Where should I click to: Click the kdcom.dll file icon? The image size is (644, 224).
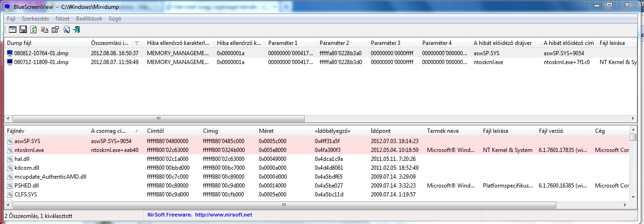point(10,167)
